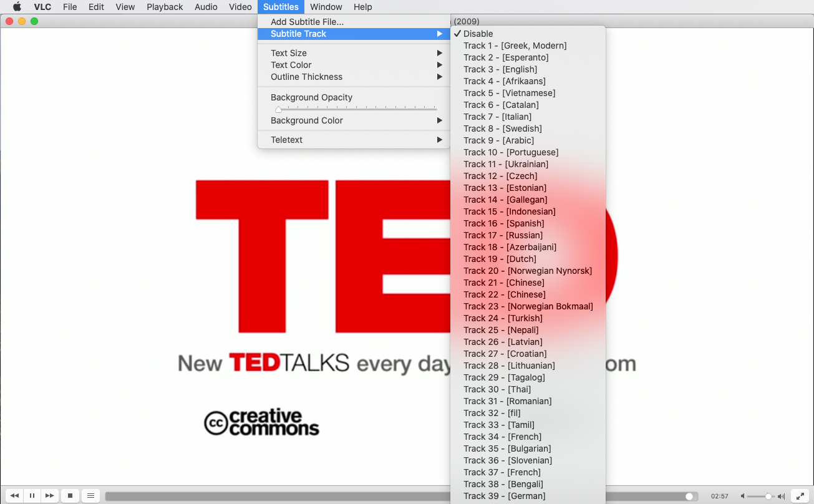The height and width of the screenshot is (504, 814).
Task: Set volume to maximum with loud speaker icon
Action: click(x=781, y=497)
